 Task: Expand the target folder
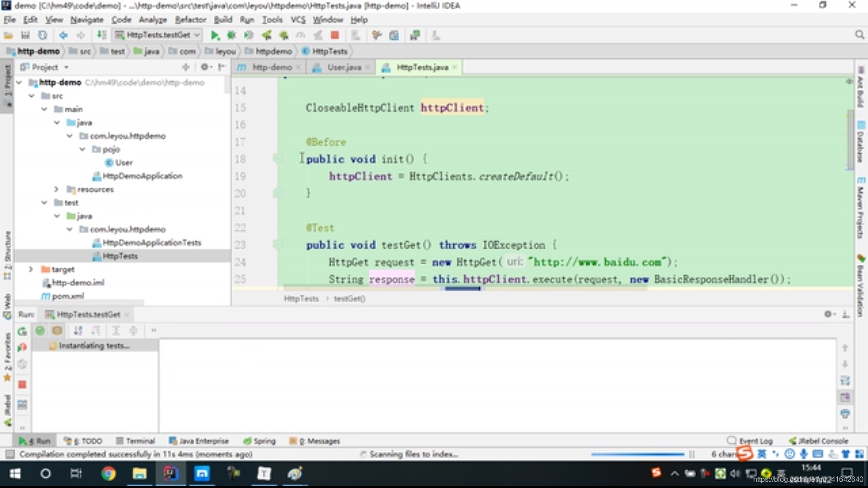31,269
